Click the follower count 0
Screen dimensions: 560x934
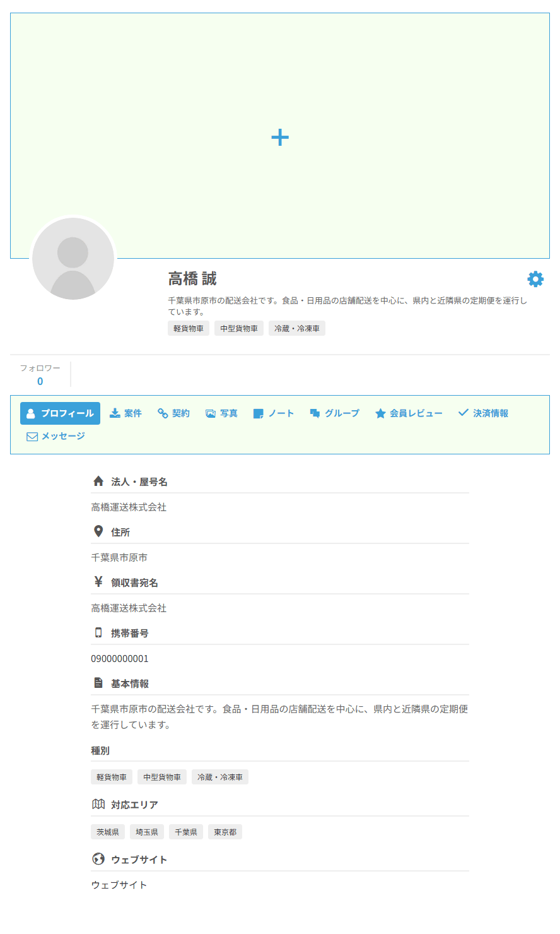click(40, 381)
